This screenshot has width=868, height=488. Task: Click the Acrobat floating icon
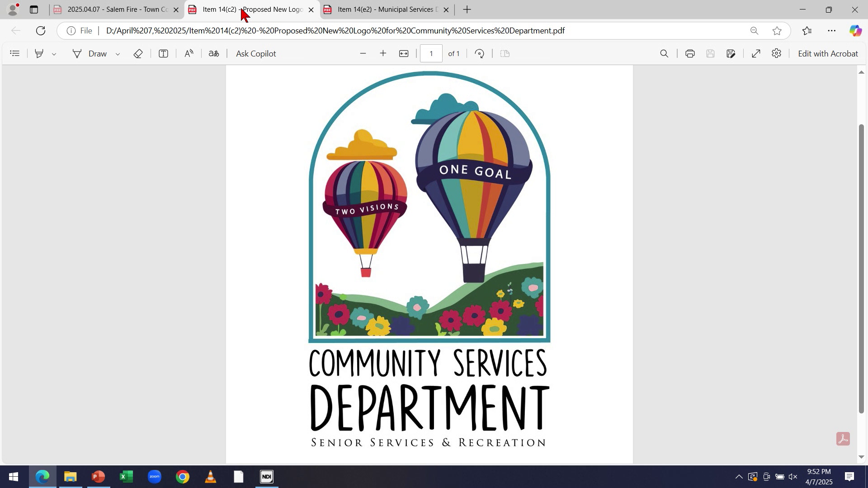coord(843,439)
